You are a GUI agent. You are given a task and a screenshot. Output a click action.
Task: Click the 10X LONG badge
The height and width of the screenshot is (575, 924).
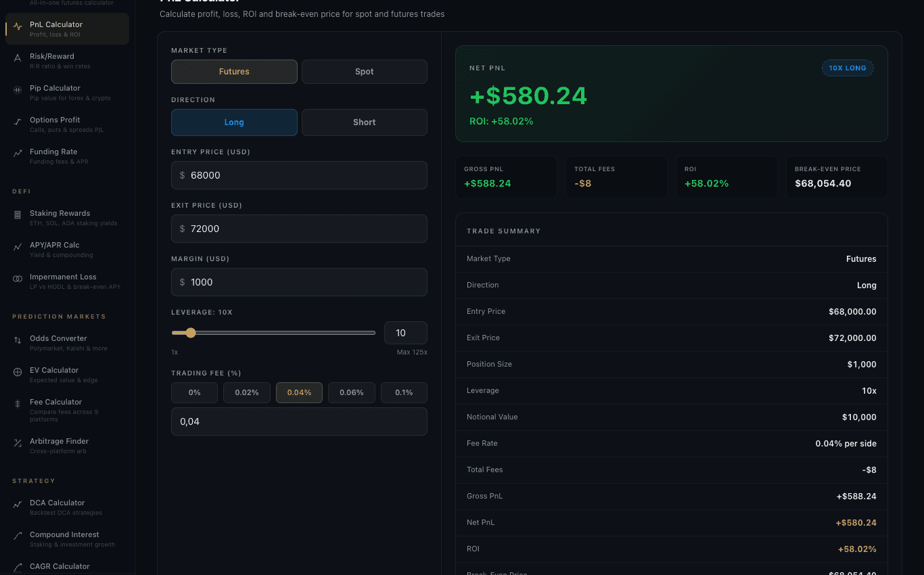[848, 68]
